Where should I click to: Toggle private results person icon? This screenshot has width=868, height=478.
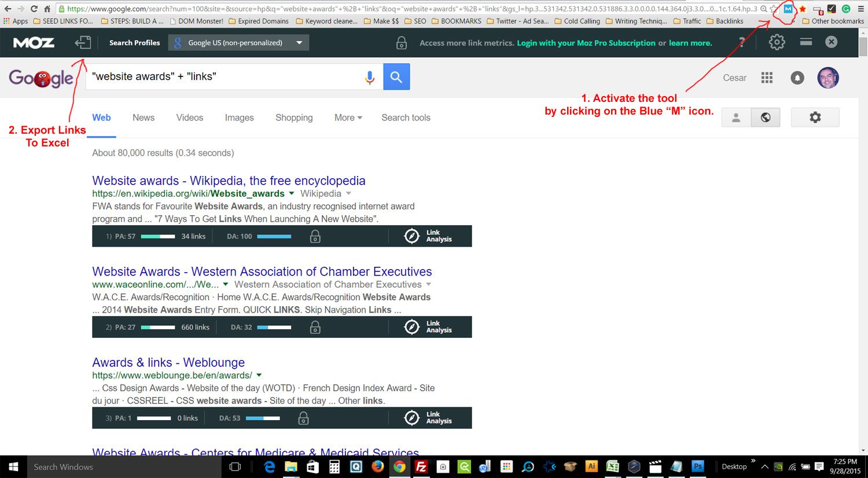coord(736,117)
